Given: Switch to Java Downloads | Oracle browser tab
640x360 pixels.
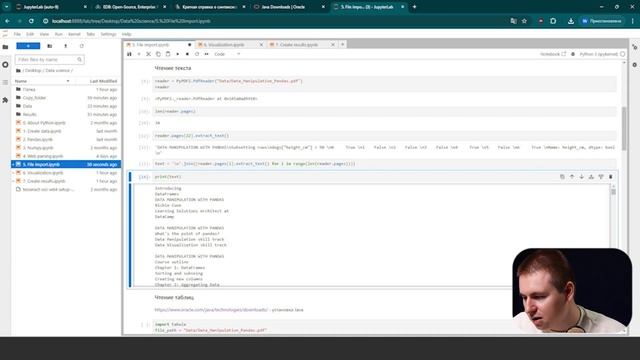Looking at the screenshot, I should [x=284, y=7].
